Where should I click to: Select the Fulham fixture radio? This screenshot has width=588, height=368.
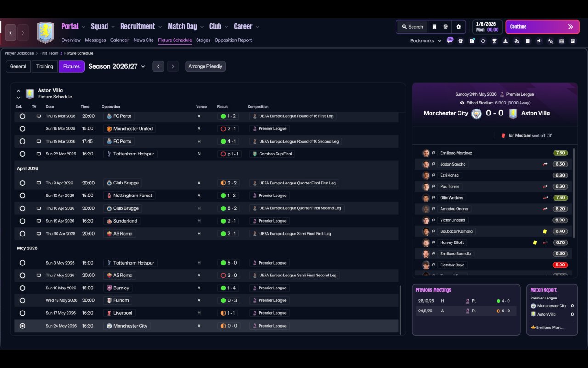click(x=23, y=300)
